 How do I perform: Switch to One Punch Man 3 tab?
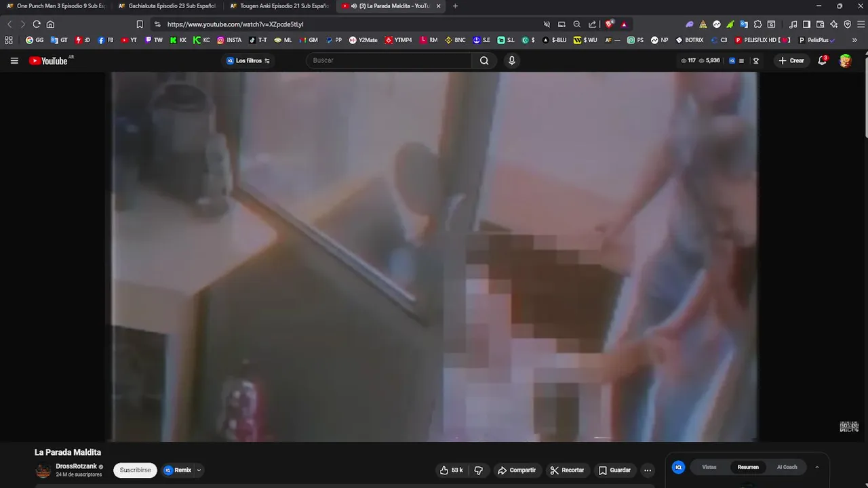click(x=56, y=6)
